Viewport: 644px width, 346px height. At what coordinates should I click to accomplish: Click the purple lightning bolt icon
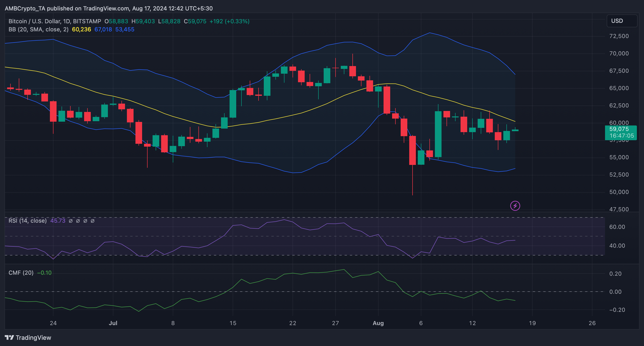[x=515, y=206]
